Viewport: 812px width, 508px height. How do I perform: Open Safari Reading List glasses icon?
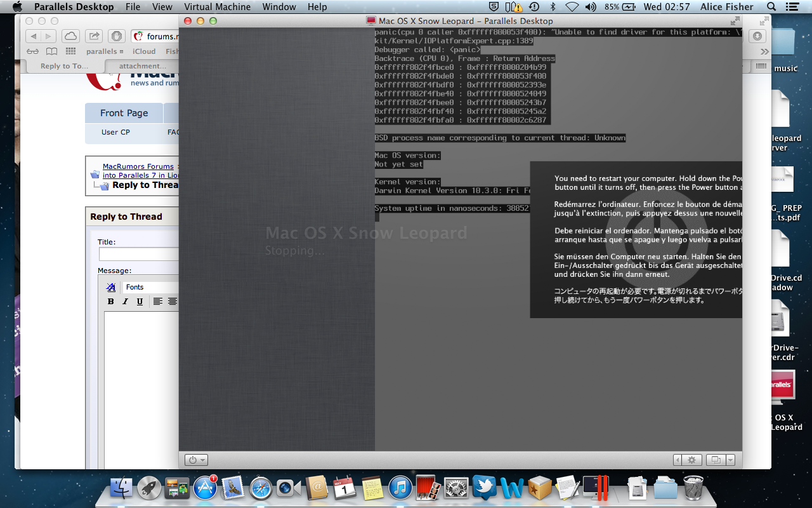32,51
